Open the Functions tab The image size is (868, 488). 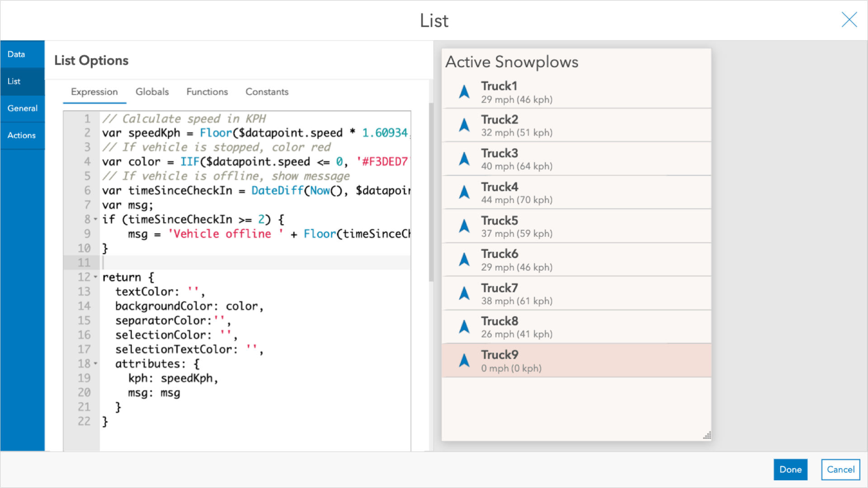207,92
